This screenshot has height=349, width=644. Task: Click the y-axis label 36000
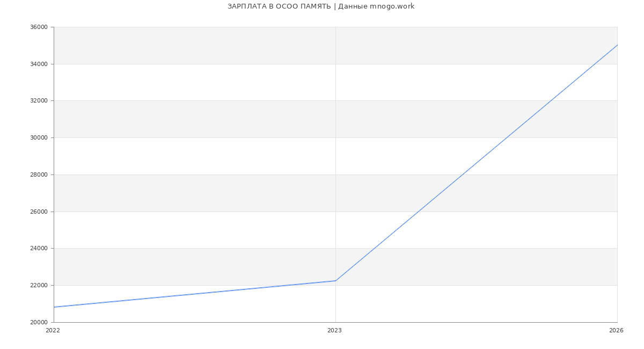point(39,27)
